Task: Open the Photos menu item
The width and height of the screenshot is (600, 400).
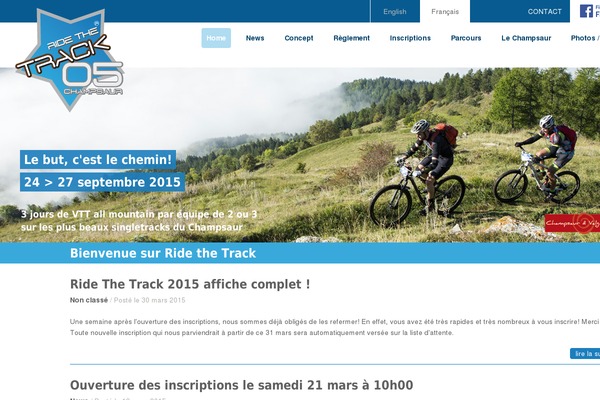Action: (583, 38)
